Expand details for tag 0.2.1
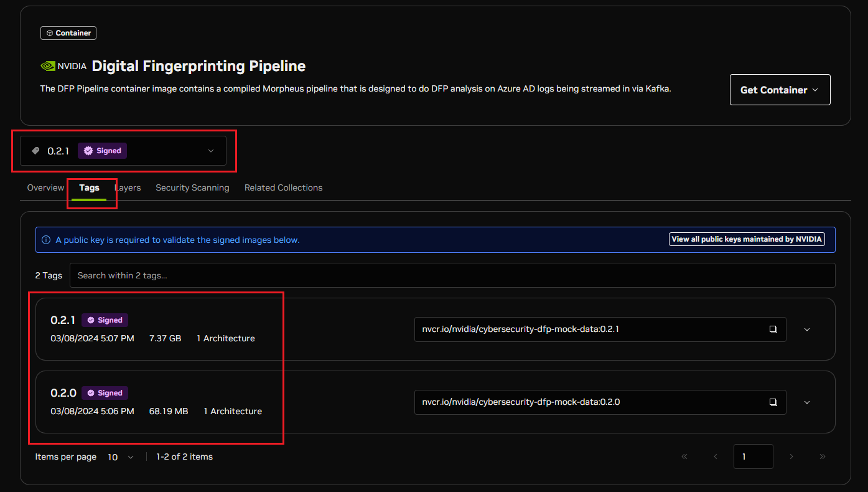This screenshot has width=868, height=492. [x=807, y=329]
